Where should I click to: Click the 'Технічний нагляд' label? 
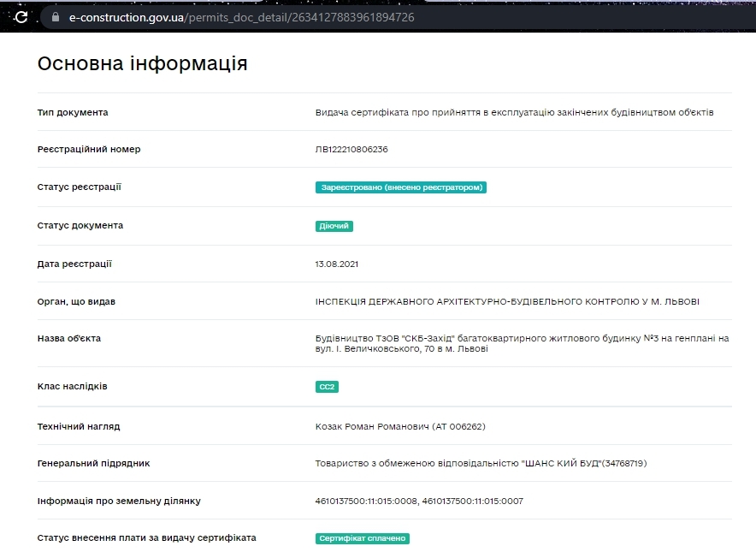click(x=79, y=426)
